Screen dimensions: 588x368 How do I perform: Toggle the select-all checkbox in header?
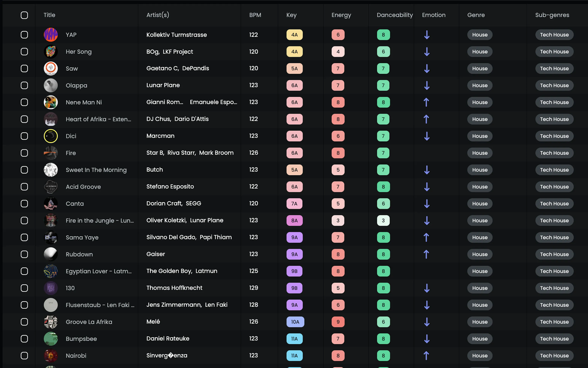tap(24, 15)
